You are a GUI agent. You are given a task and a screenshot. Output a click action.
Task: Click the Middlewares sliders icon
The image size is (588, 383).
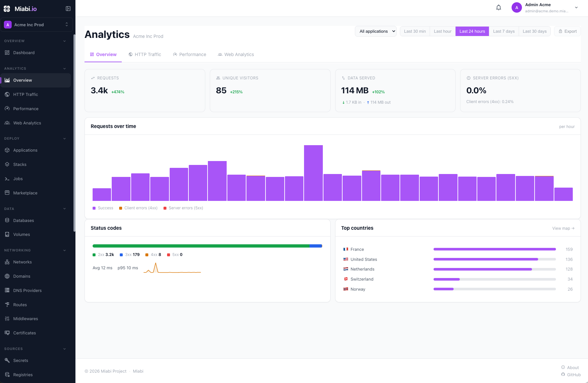(7, 319)
